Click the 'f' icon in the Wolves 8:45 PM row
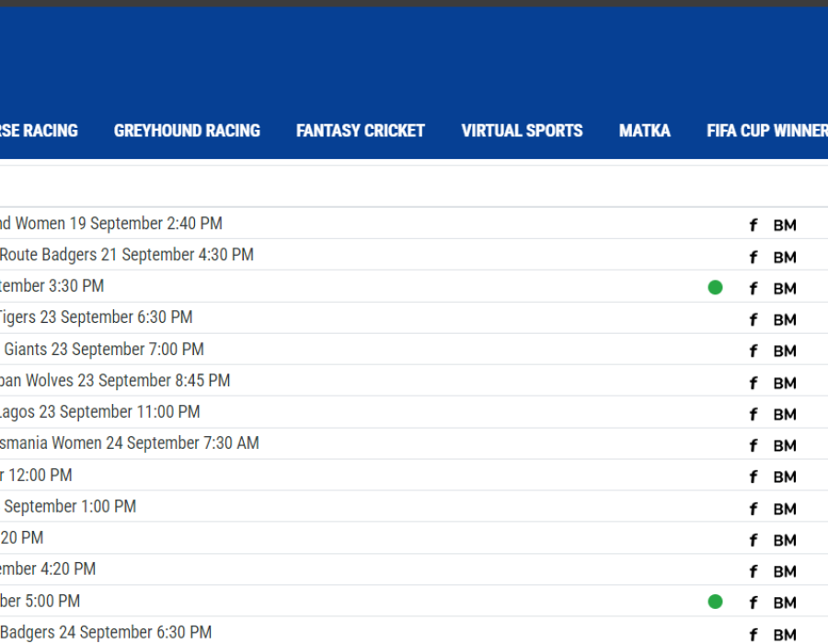Viewport: 828px width, 644px height. (753, 383)
